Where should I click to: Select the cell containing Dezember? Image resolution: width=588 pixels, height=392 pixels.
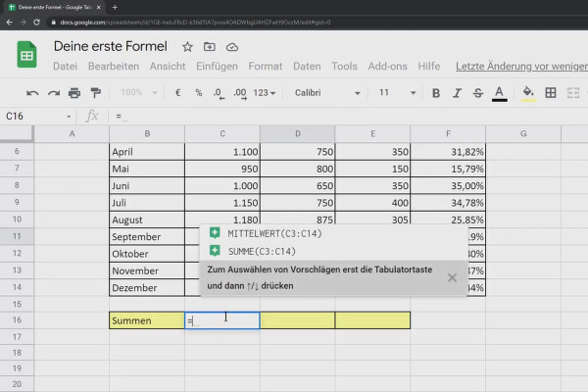tap(147, 288)
